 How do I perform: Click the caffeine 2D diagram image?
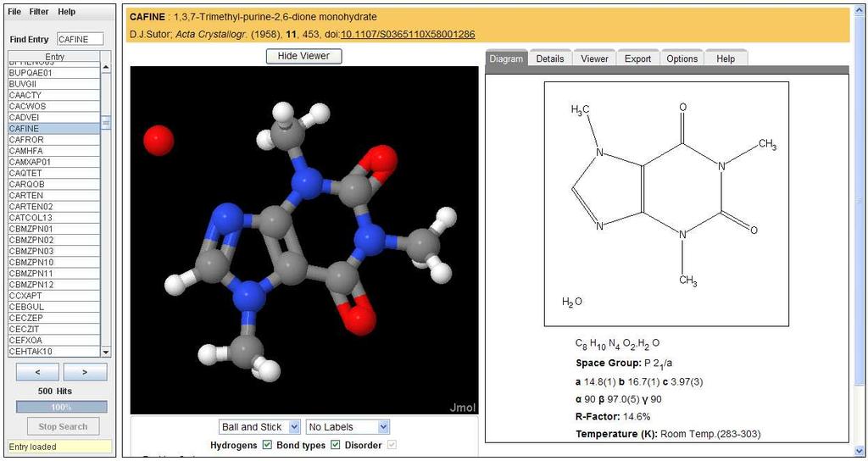pos(666,203)
